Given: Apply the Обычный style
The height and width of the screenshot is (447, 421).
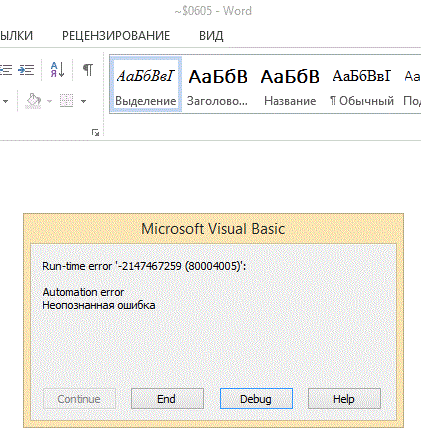Looking at the screenshot, I should pos(362,84).
